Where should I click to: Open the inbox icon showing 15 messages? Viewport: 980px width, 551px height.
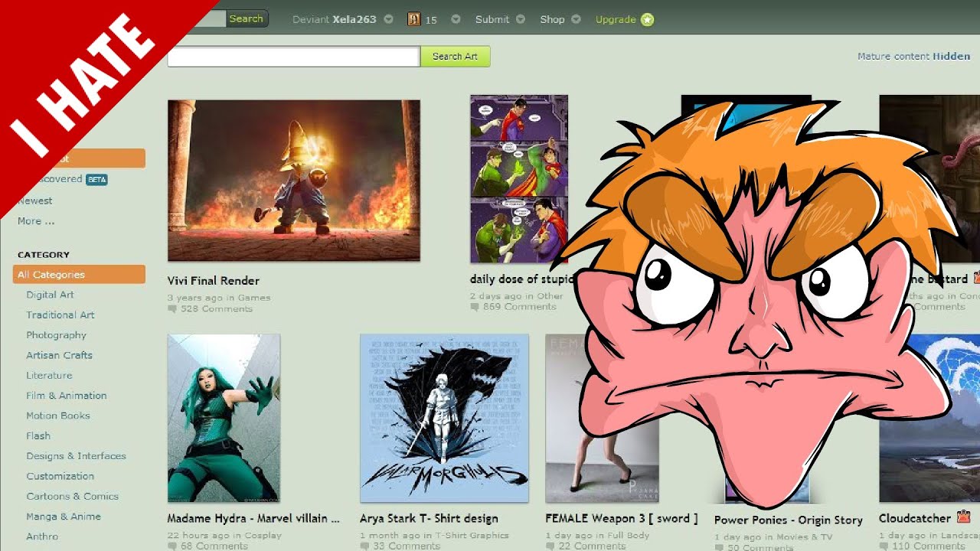414,19
